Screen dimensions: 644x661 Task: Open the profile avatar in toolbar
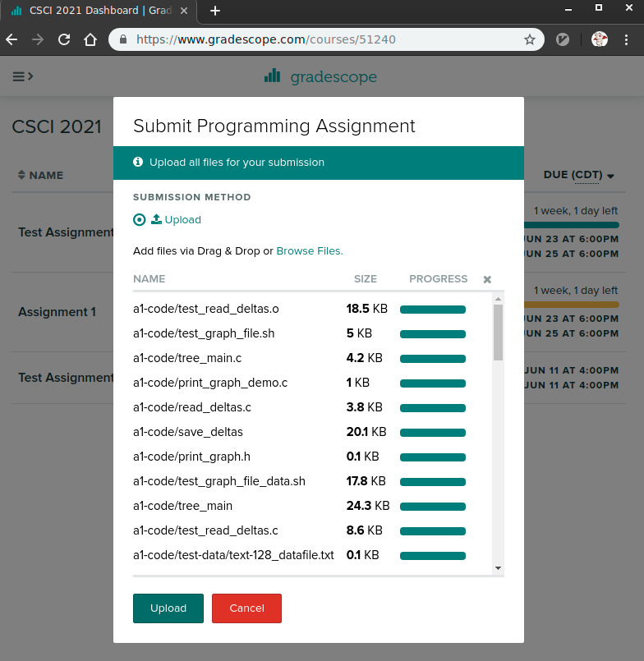tap(600, 39)
